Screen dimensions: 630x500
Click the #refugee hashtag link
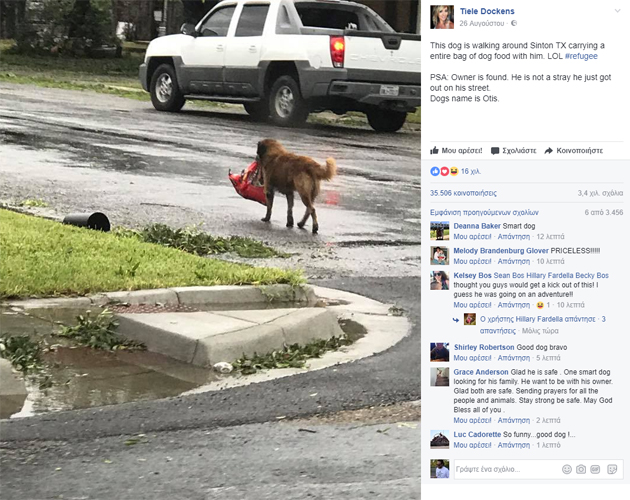pos(581,56)
